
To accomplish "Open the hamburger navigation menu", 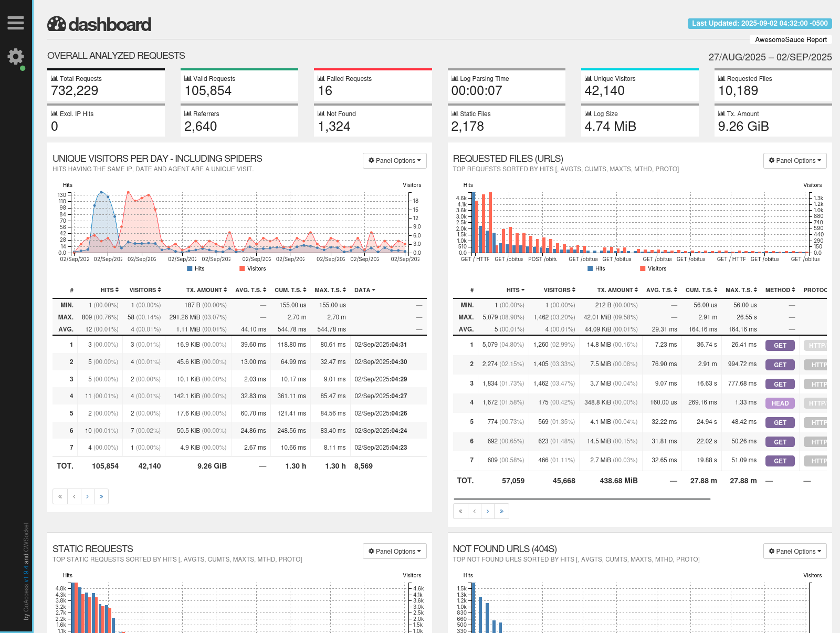I will coord(16,23).
